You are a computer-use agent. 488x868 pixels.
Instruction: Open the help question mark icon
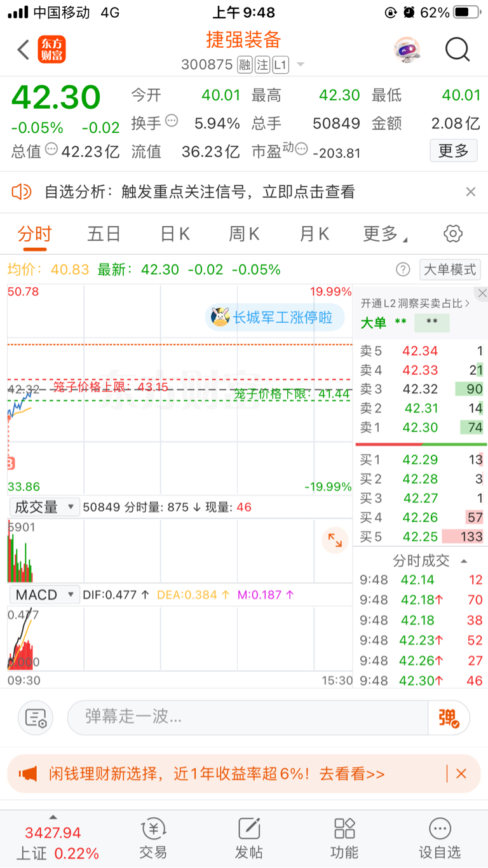point(403,269)
